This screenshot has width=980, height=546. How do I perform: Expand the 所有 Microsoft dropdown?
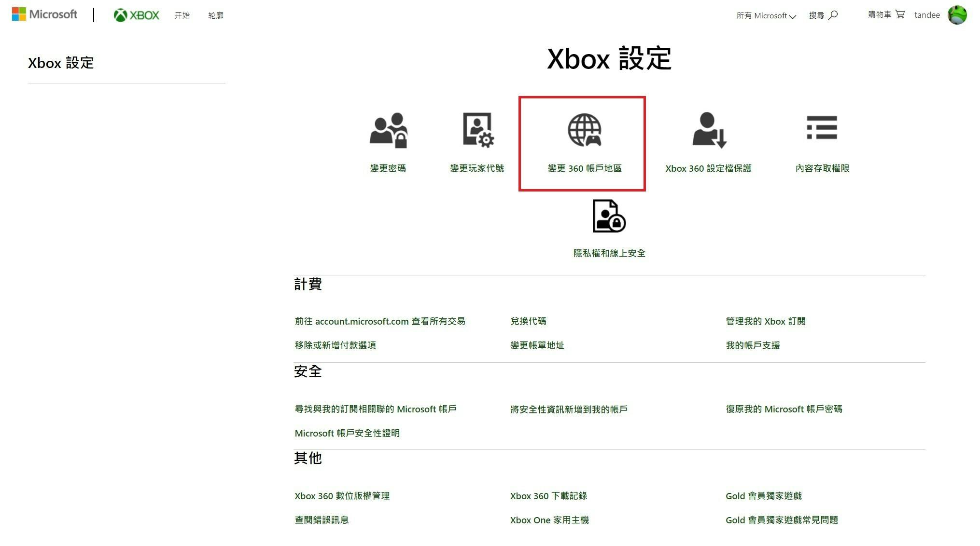tap(766, 15)
